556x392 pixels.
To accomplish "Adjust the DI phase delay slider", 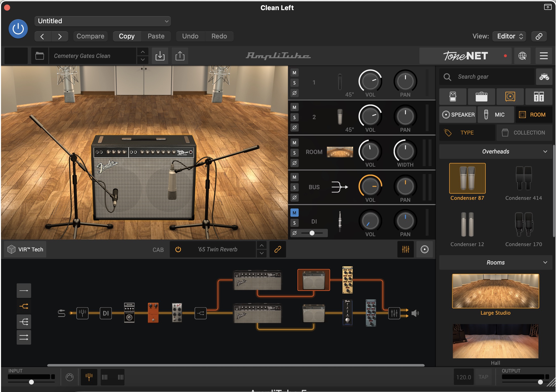I will click(312, 233).
